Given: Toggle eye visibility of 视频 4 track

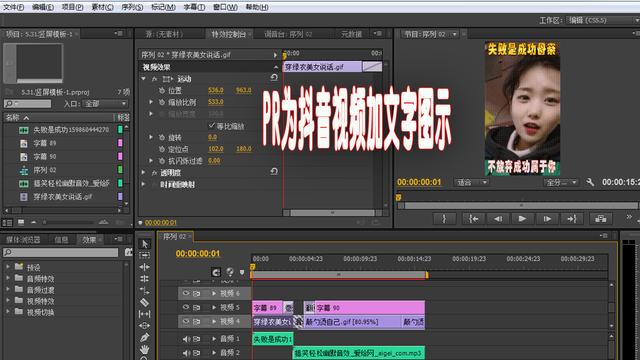Looking at the screenshot, I should (x=186, y=322).
